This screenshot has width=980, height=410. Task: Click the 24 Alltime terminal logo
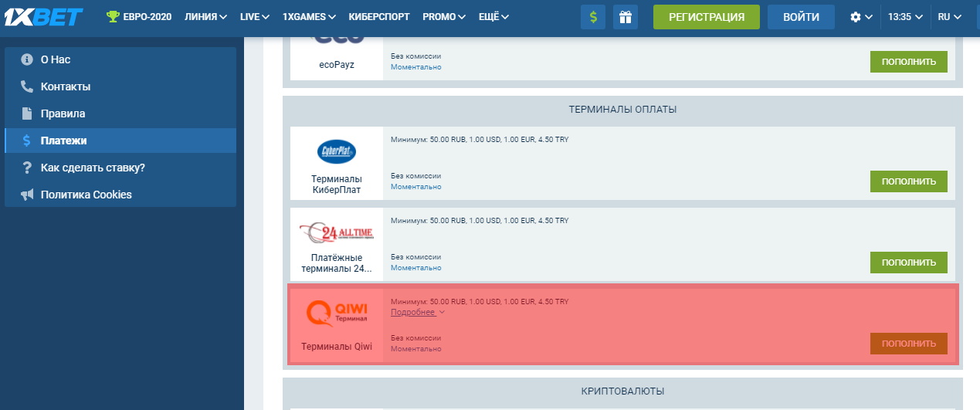coord(336,231)
